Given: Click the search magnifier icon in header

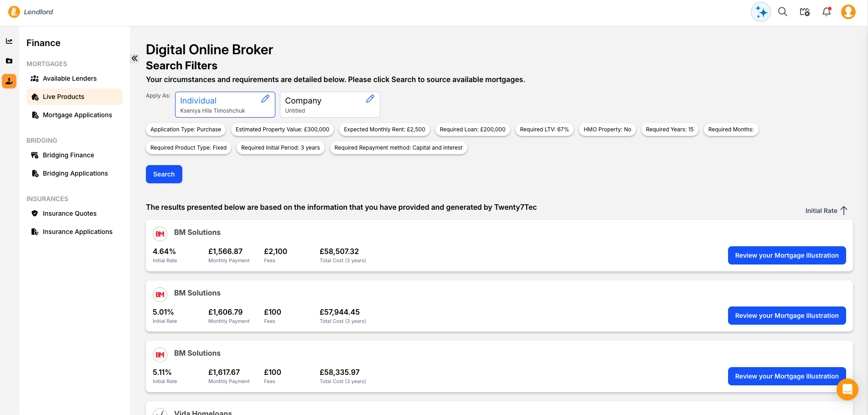Looking at the screenshot, I should click(x=782, y=12).
